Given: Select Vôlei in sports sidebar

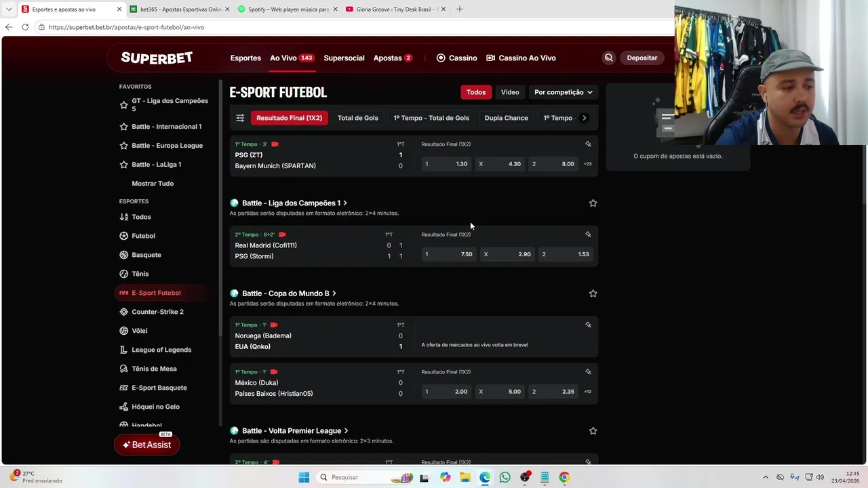Looking at the screenshot, I should 139,331.
